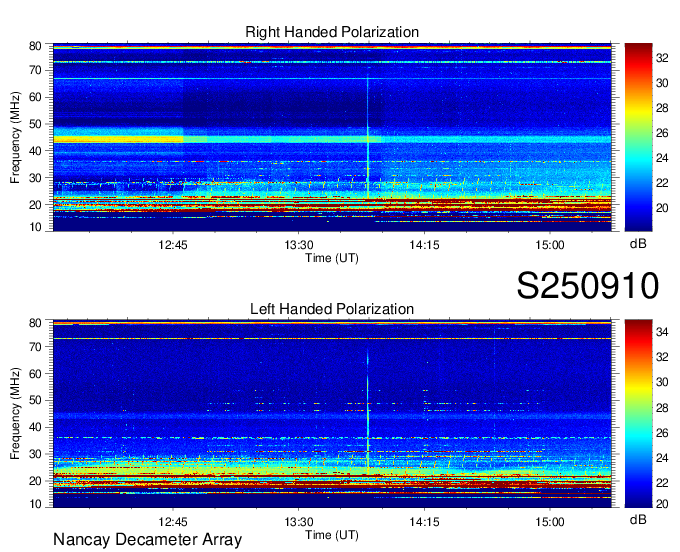The image size is (680, 552).
Task: Click the "Nancay Decameter Array" caption
Action: pyautogui.click(x=147, y=540)
